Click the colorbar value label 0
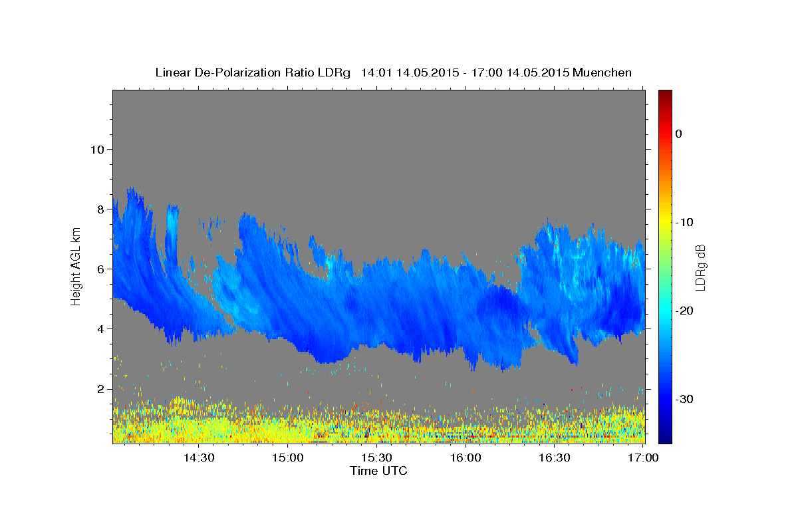 (679, 134)
